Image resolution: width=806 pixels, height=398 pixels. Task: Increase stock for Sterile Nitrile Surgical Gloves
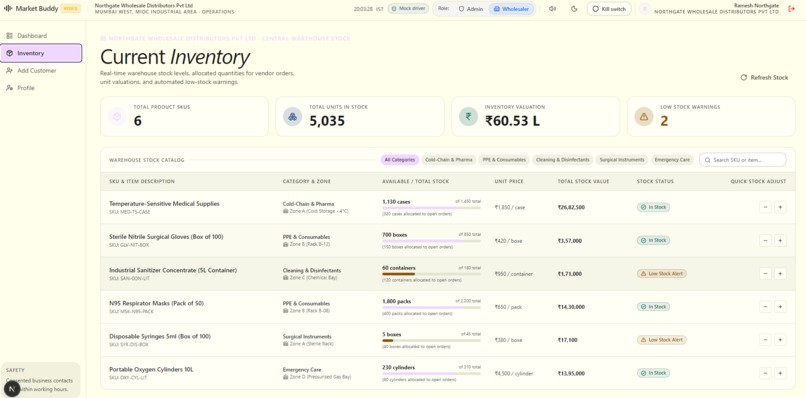(x=780, y=240)
